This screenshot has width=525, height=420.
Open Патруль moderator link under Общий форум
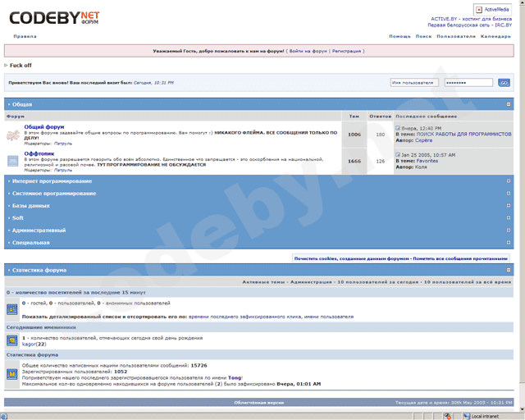63,144
